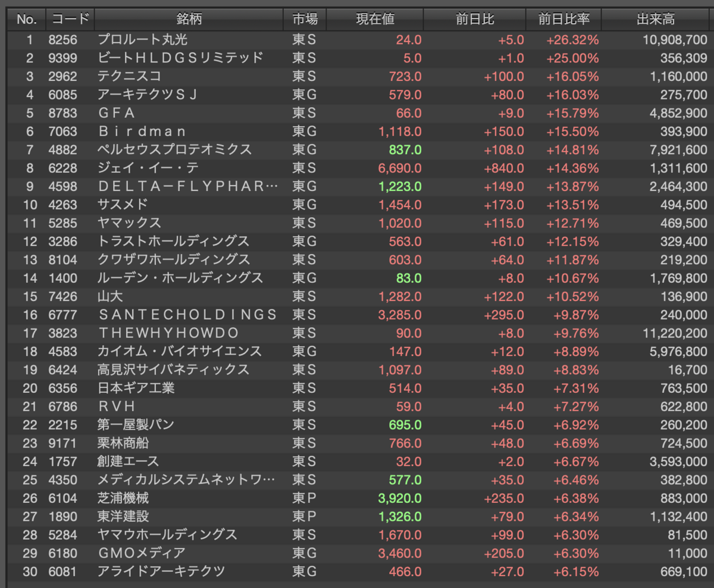Click the 芝浦機械 stock name
The width and height of the screenshot is (714, 588).
tap(123, 498)
